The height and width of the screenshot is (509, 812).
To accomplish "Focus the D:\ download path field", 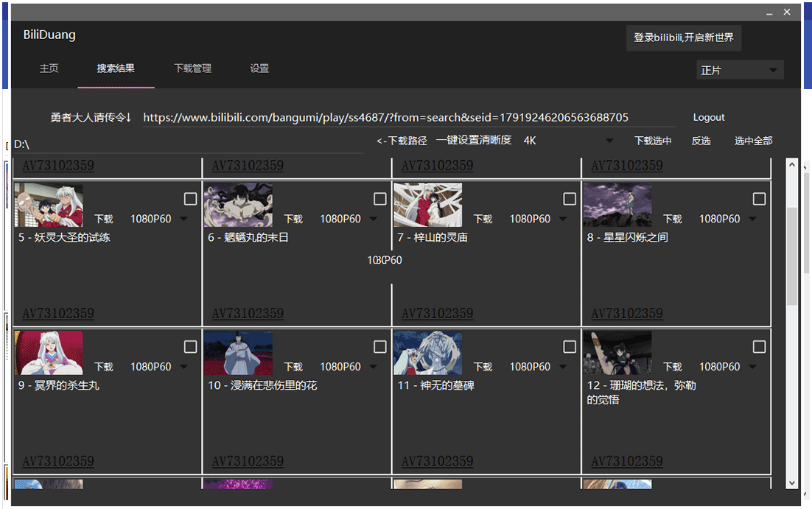I will 189,144.
